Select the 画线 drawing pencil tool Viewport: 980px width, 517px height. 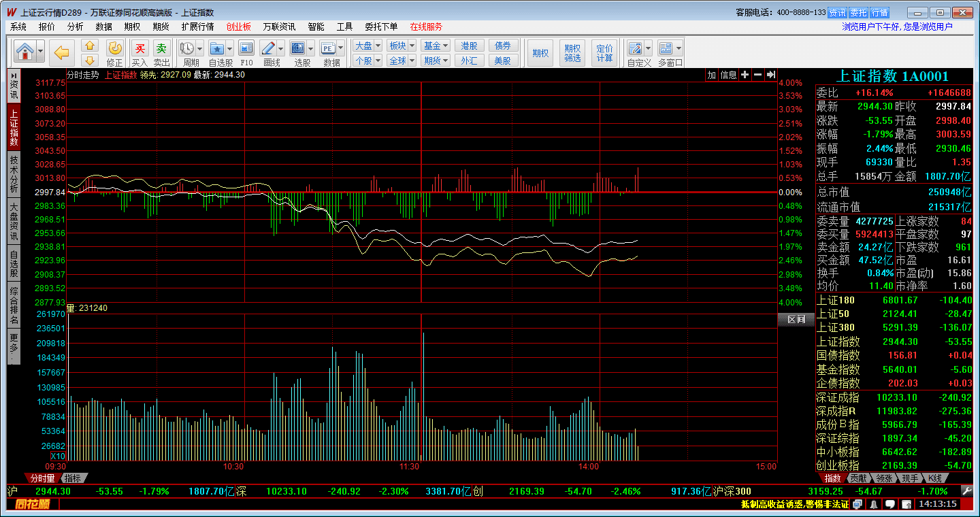click(267, 48)
